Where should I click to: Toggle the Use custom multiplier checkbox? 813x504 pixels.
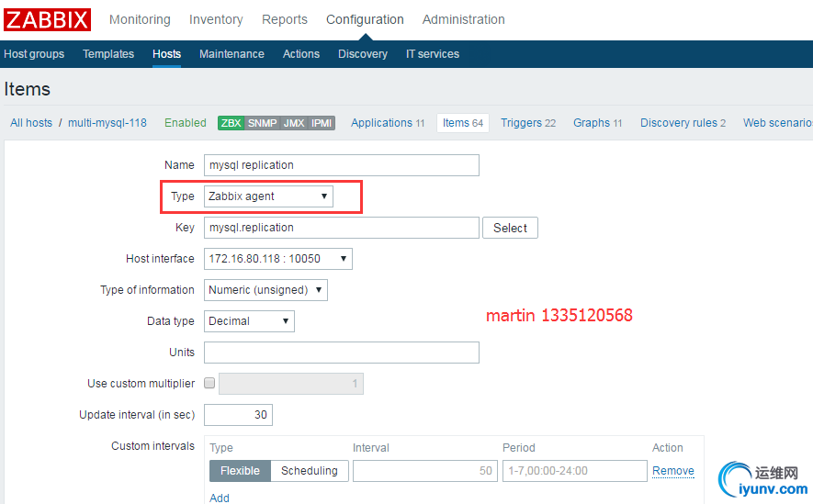(209, 383)
